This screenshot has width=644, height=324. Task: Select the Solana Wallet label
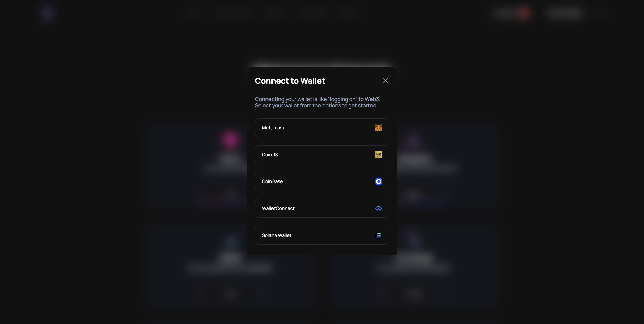pyautogui.click(x=277, y=235)
